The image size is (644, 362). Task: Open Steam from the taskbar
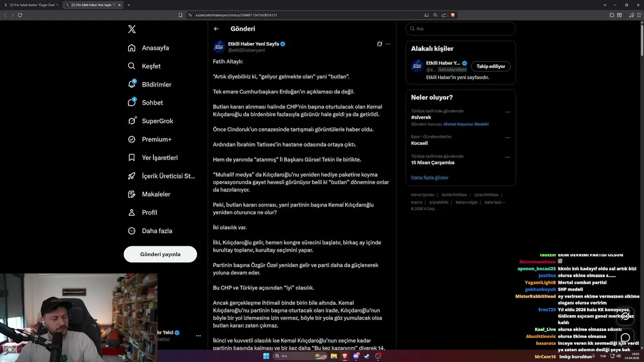pos(367,356)
